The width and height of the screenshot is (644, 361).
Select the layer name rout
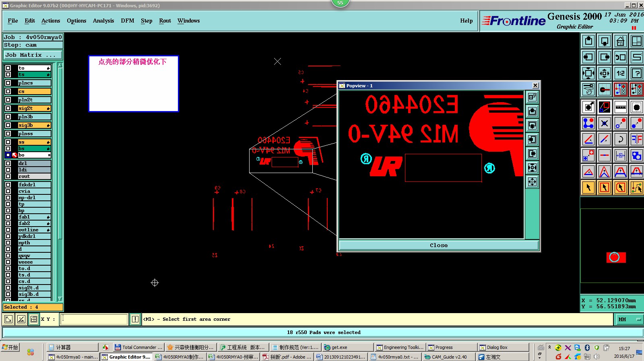tap(34, 176)
